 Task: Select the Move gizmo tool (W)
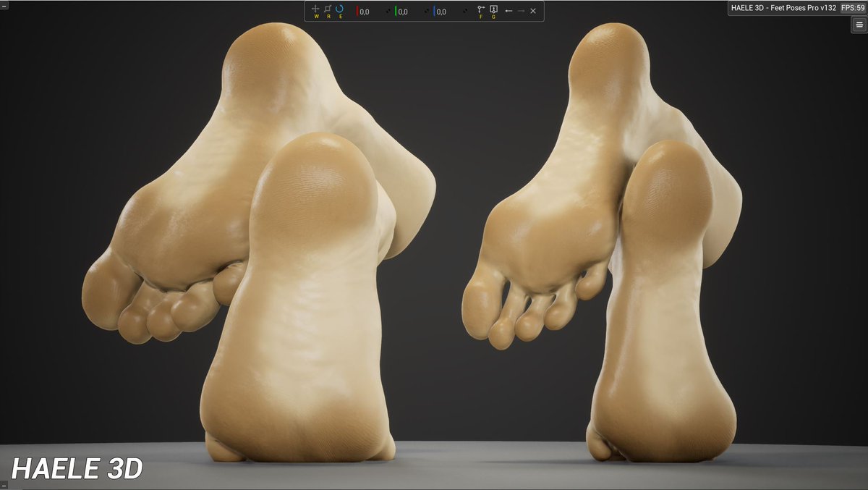[315, 10]
